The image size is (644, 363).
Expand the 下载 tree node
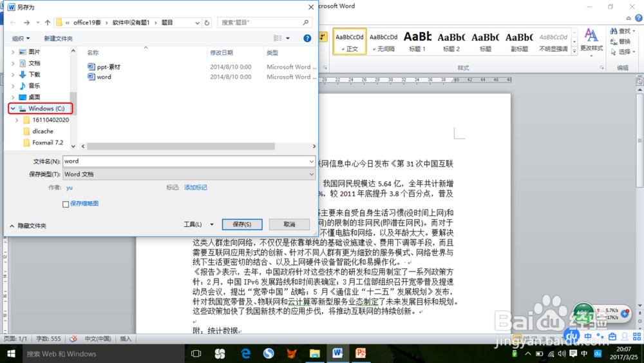(x=13, y=74)
